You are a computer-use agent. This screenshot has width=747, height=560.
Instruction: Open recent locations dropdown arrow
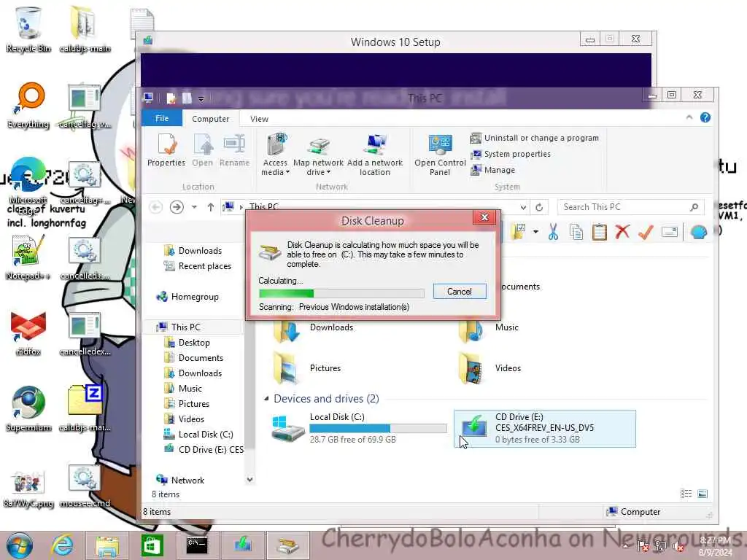[x=194, y=207]
